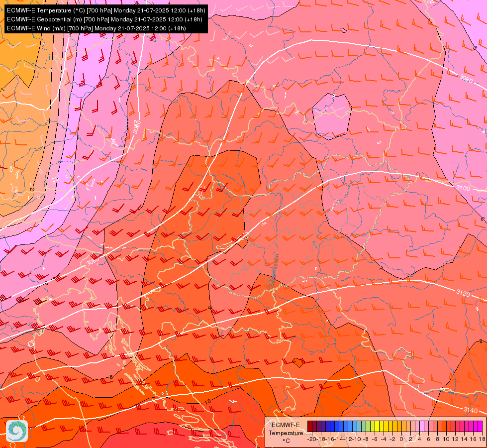Image resolution: width=487 pixels, height=448 pixels.
Task: Select the ECMWF-E Temperature 700 hPa title line
Action: [x=106, y=10]
